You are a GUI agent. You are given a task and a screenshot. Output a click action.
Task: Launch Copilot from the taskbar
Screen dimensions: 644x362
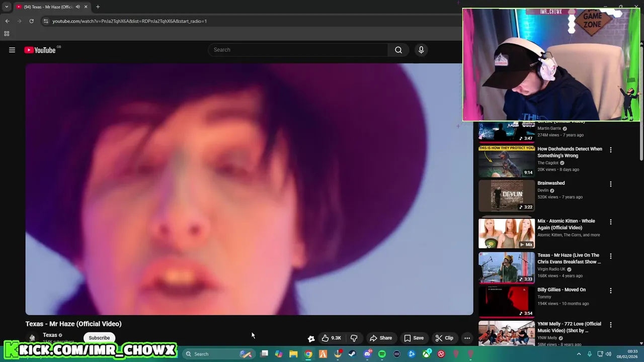[279, 354]
